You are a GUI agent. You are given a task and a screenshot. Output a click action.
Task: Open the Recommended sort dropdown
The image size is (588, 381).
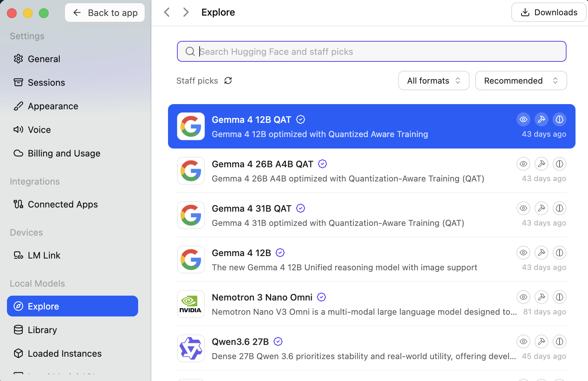(521, 81)
